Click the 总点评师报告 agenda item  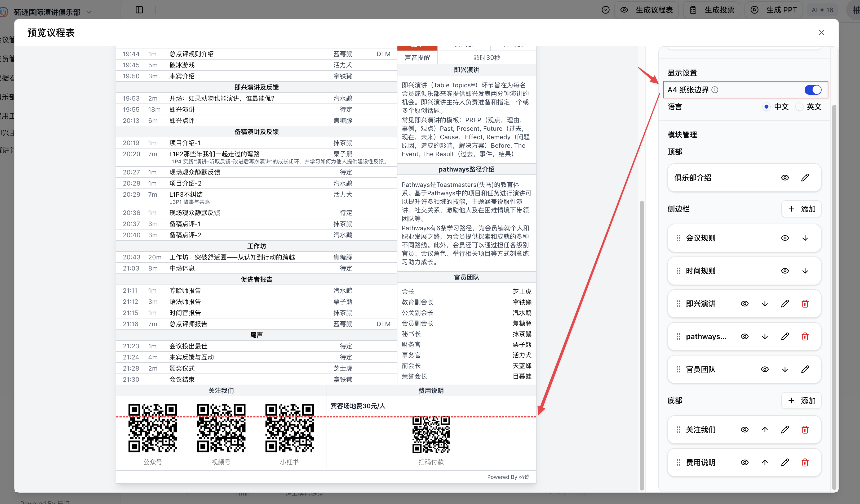click(188, 324)
